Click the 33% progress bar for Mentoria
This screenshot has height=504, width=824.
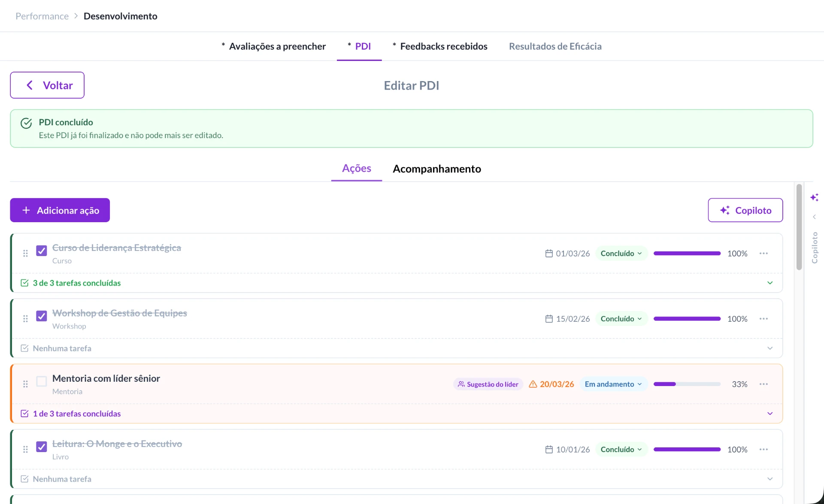[x=687, y=384]
